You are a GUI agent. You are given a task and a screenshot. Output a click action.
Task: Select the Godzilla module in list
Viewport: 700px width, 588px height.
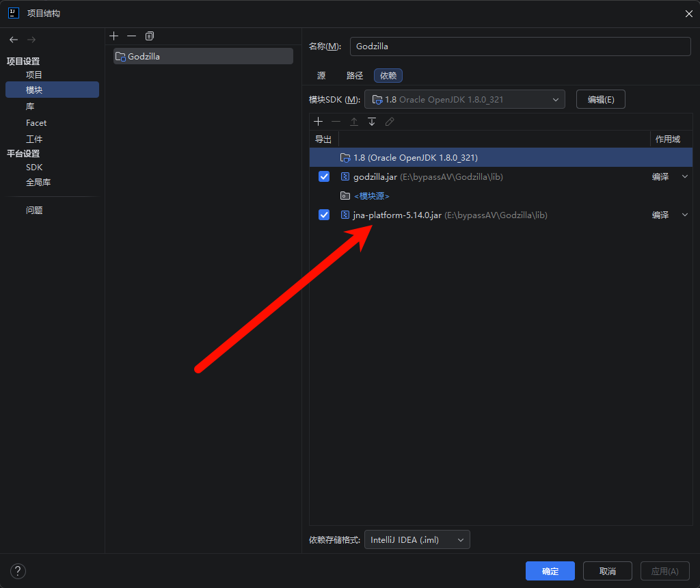coord(203,56)
